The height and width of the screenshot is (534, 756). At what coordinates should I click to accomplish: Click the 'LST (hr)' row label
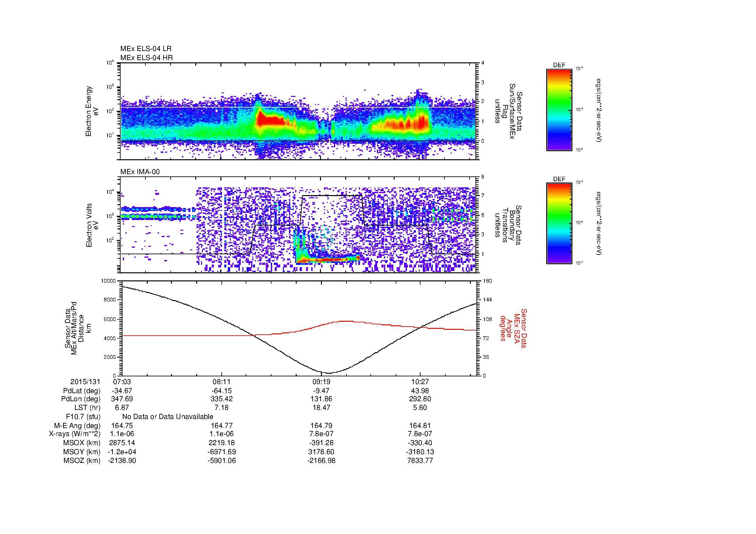(87, 408)
